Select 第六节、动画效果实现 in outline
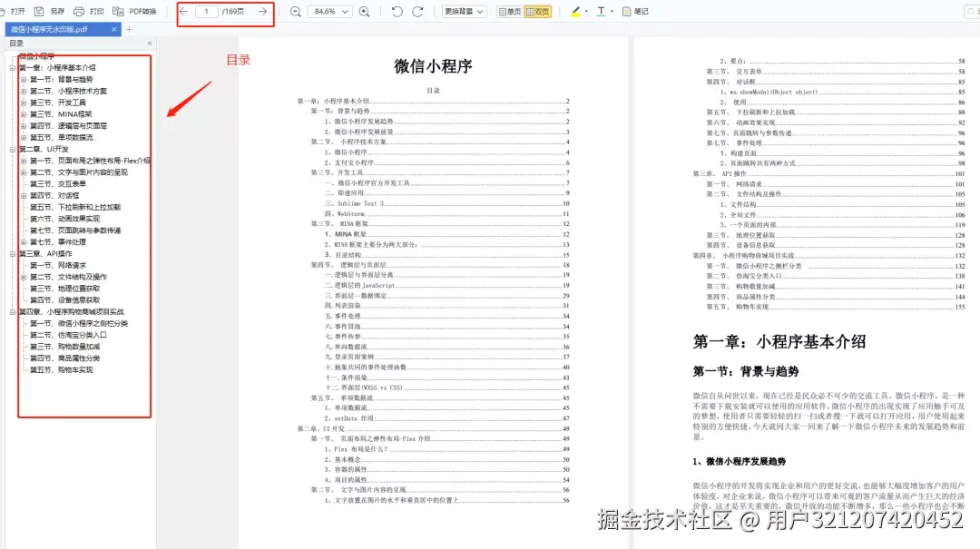 tap(65, 219)
